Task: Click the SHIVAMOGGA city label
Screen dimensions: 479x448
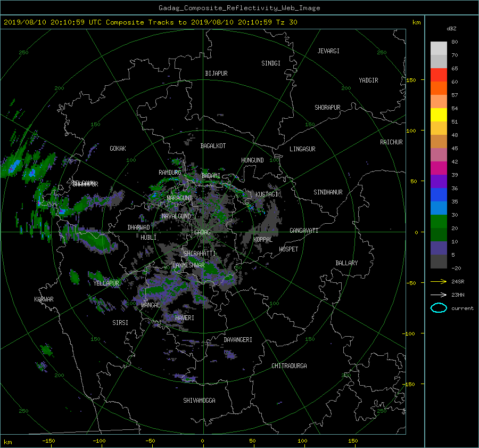Action: 199,401
